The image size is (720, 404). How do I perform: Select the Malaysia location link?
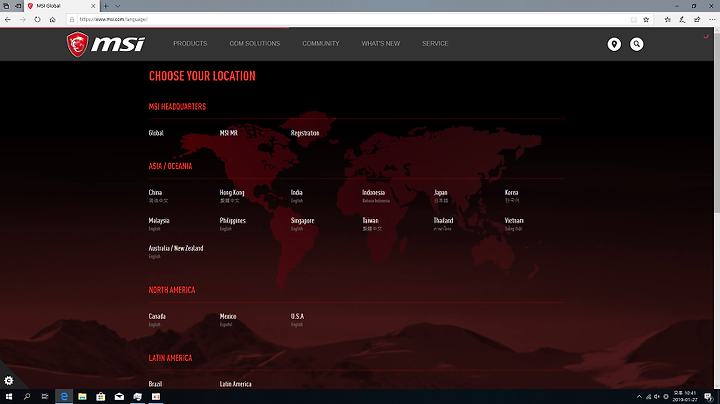coord(159,221)
